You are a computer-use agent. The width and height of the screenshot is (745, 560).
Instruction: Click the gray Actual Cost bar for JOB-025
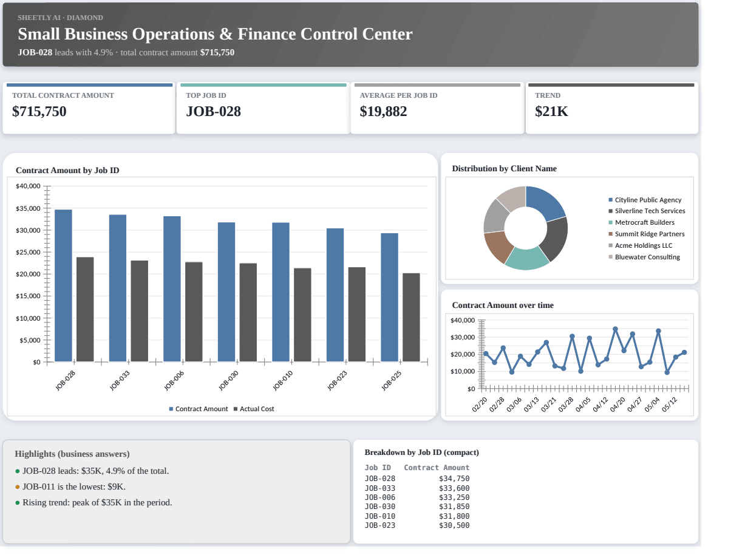pos(411,318)
